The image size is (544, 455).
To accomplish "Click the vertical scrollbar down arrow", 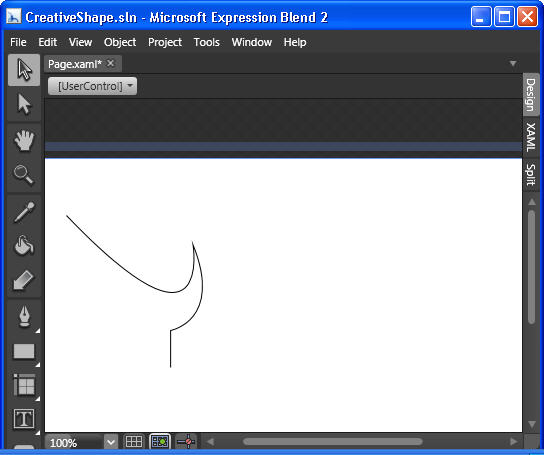I will [x=532, y=424].
